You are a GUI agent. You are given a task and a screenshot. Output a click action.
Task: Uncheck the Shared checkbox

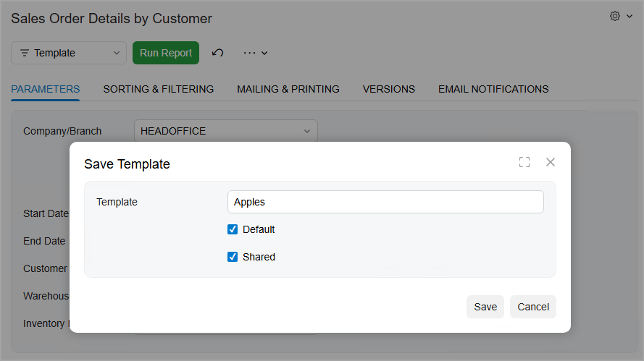pyautogui.click(x=233, y=257)
